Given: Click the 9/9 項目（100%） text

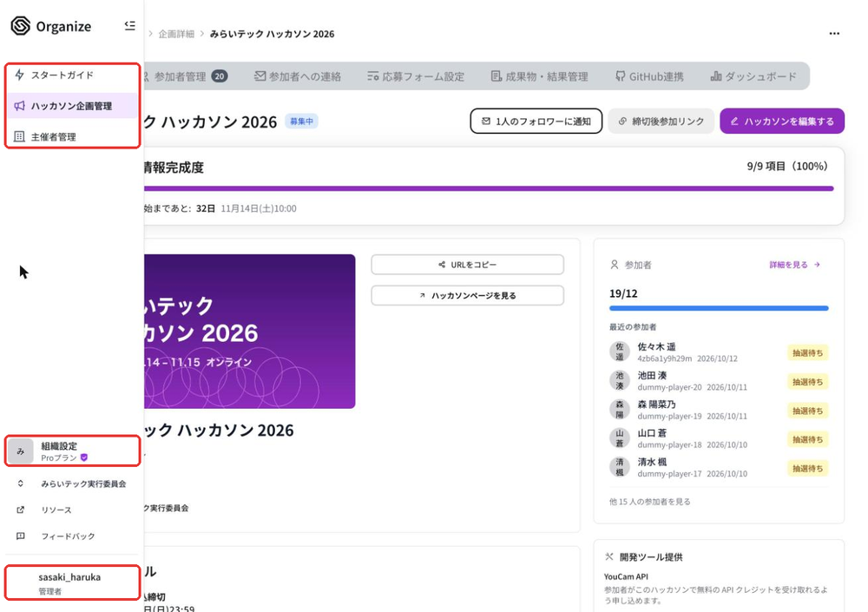Looking at the screenshot, I should pyautogui.click(x=788, y=166).
